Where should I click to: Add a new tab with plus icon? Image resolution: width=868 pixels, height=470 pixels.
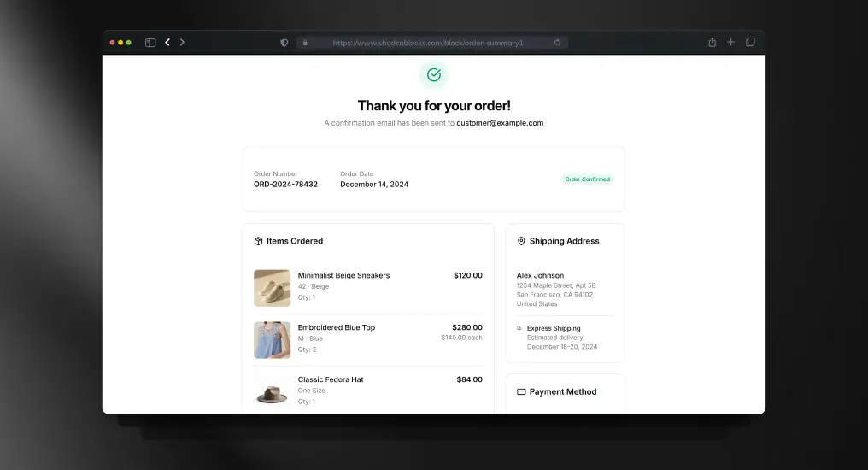[730, 42]
